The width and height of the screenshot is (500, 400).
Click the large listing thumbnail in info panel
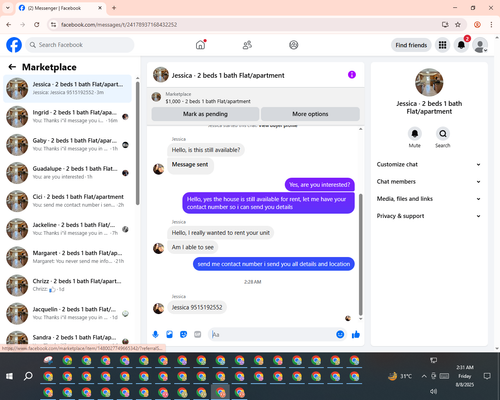tap(429, 82)
